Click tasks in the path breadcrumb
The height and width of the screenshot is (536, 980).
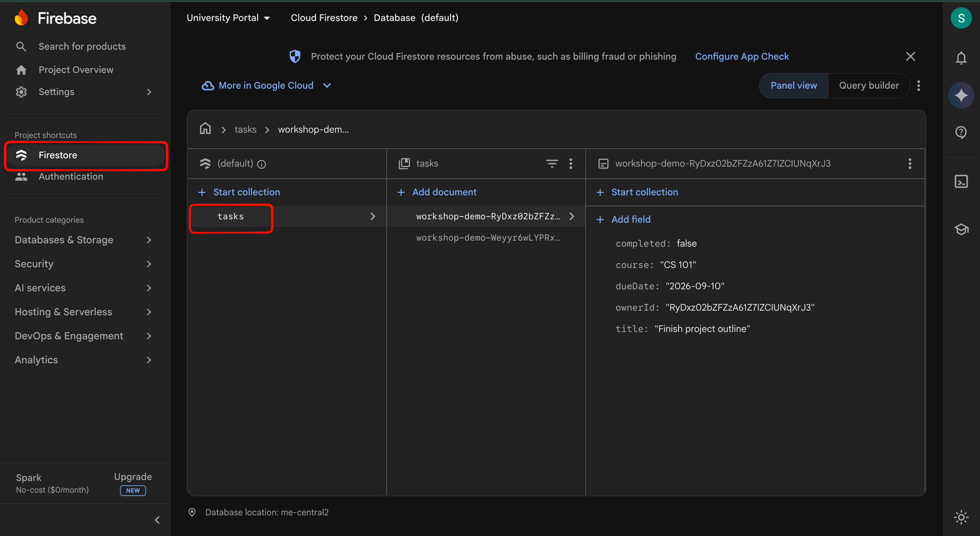245,129
